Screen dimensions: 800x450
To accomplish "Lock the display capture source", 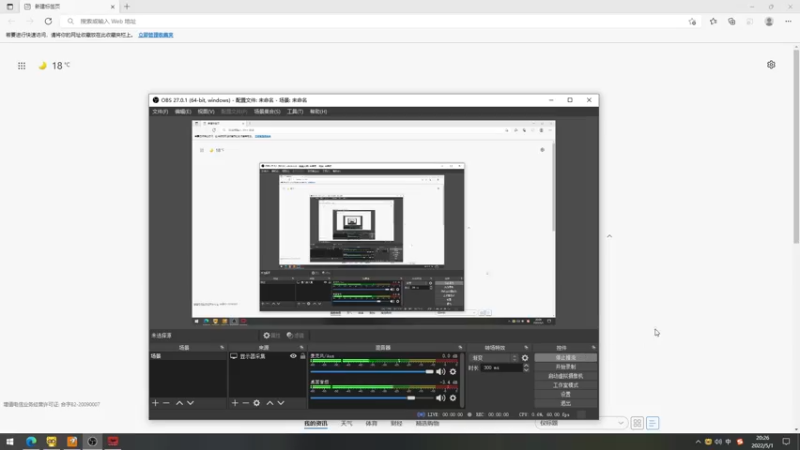I will (x=303, y=356).
